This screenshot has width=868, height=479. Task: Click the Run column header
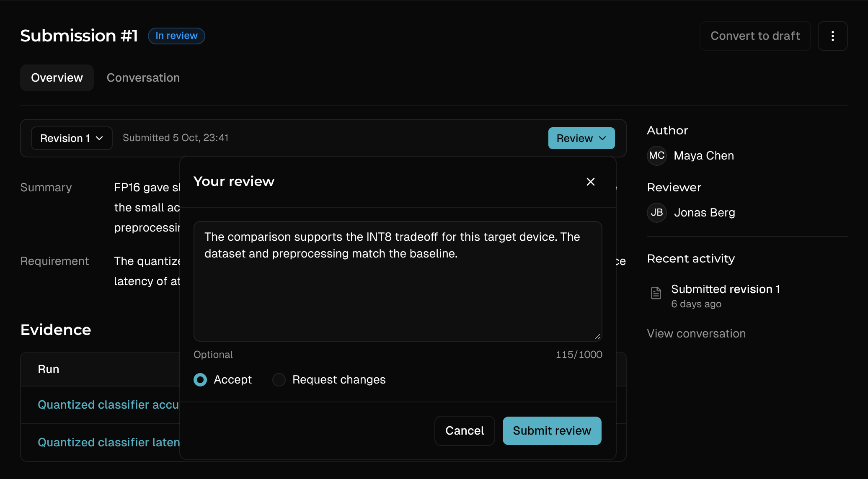(x=49, y=369)
